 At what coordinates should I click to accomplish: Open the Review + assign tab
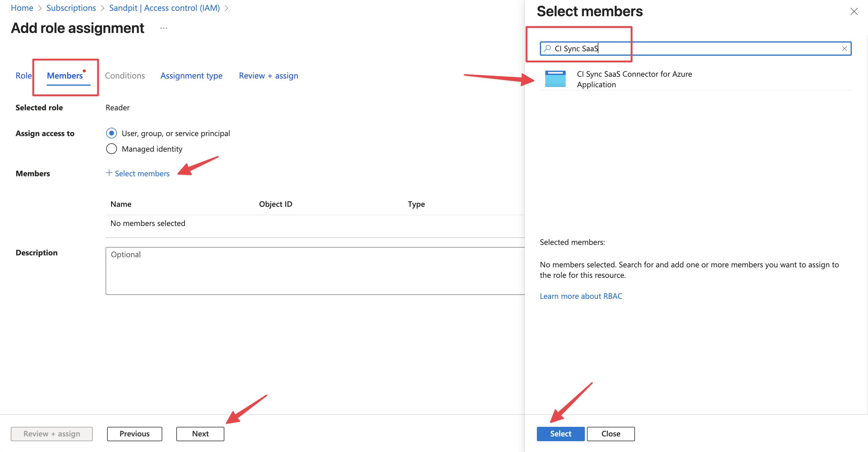tap(268, 76)
